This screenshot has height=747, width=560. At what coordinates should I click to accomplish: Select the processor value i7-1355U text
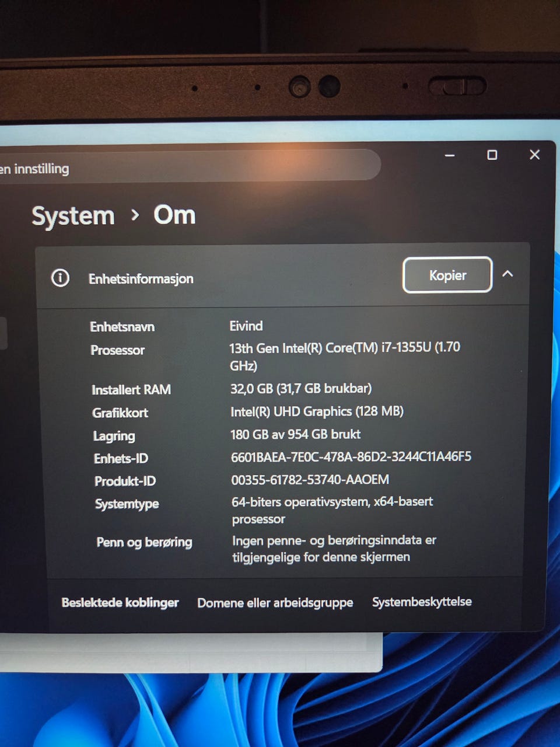pyautogui.click(x=345, y=357)
